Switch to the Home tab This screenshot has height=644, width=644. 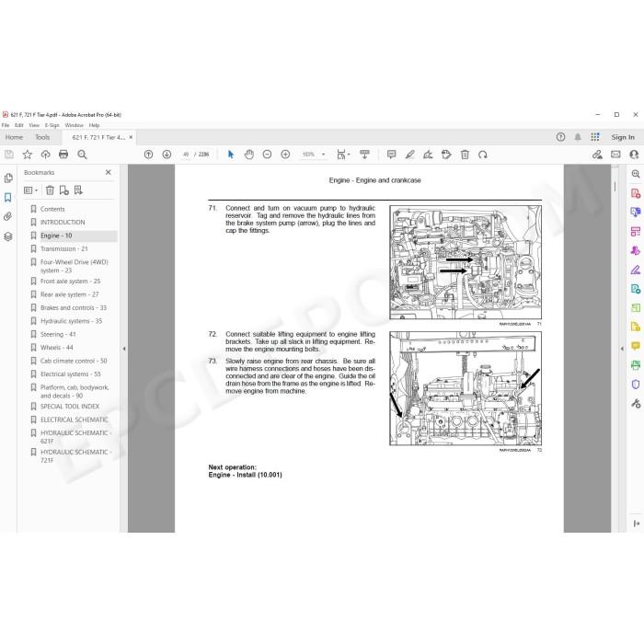pos(14,138)
